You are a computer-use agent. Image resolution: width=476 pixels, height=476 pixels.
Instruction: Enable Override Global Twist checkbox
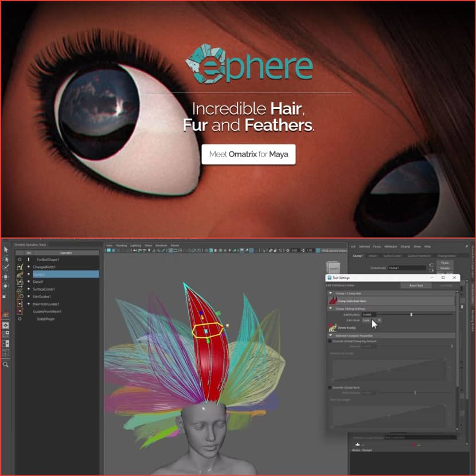click(x=330, y=388)
